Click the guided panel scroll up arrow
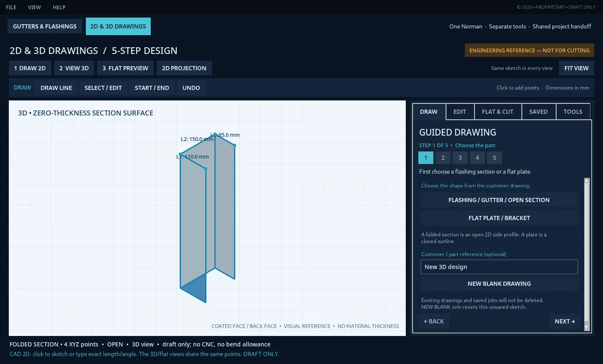The height and width of the screenshot is (364, 603). coord(587,181)
